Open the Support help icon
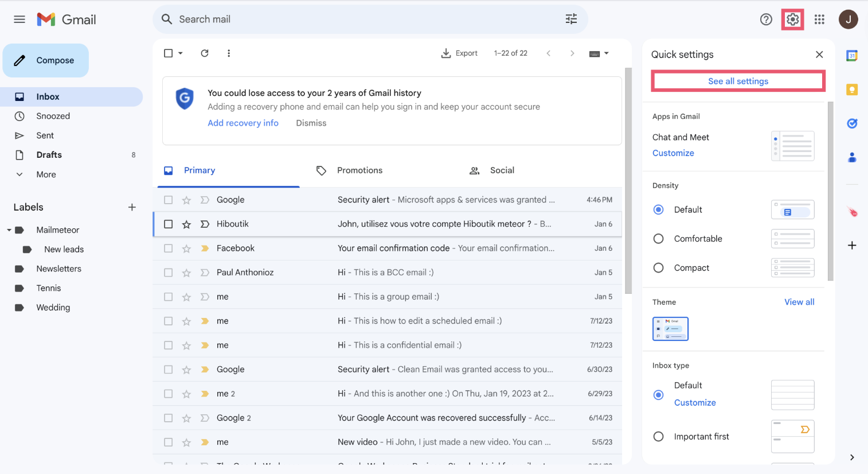The height and width of the screenshot is (474, 868). pos(766,20)
